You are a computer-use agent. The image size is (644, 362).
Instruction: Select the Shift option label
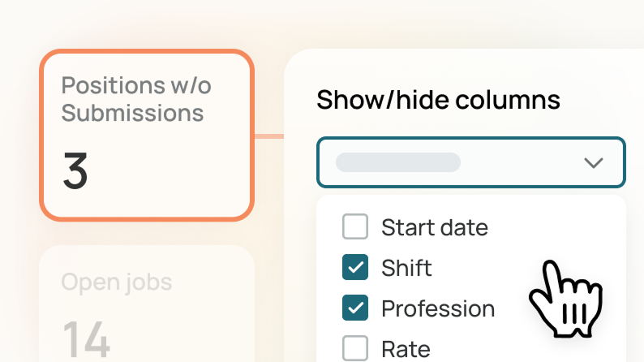(406, 268)
